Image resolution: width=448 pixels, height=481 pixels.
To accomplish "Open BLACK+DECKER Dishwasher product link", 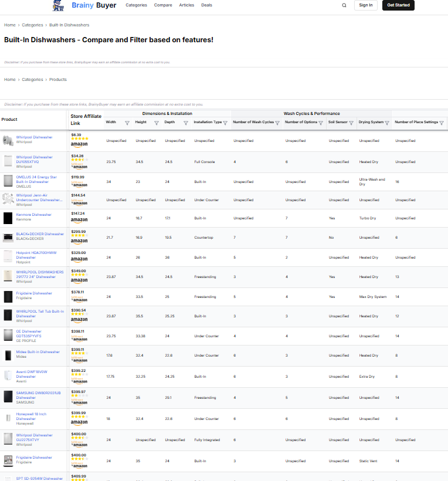I will coord(40,234).
